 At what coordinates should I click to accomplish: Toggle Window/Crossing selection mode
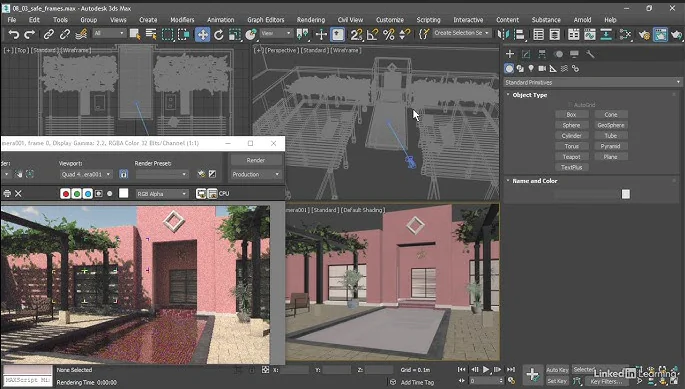tap(183, 34)
